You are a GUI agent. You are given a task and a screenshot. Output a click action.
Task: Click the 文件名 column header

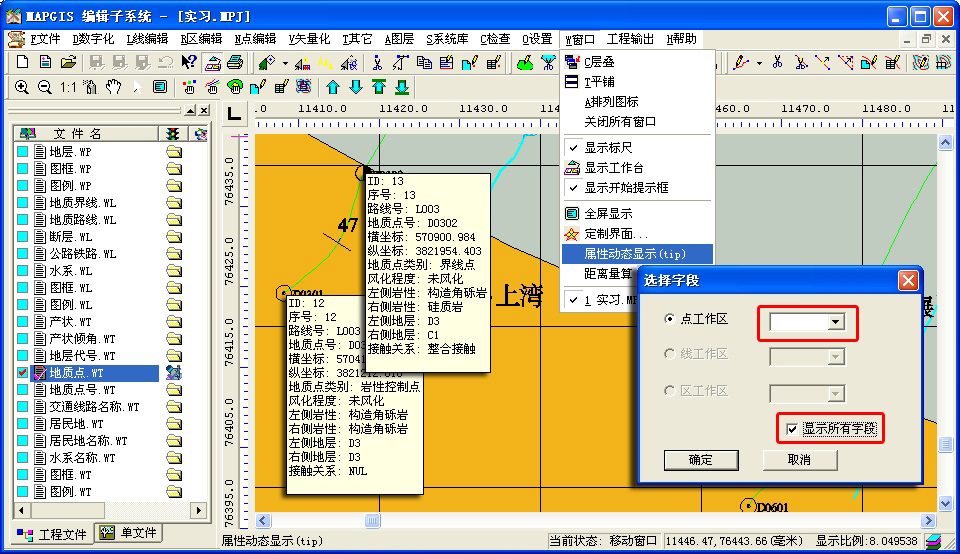86,133
